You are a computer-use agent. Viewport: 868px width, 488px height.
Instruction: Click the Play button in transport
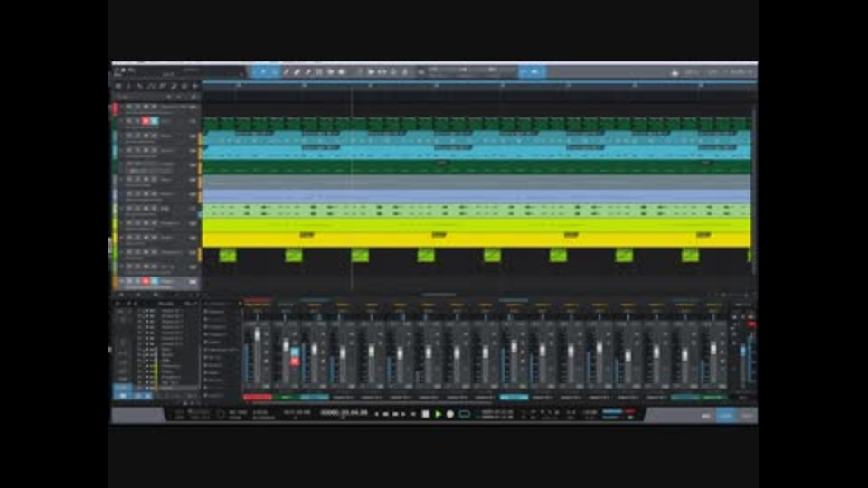point(438,414)
